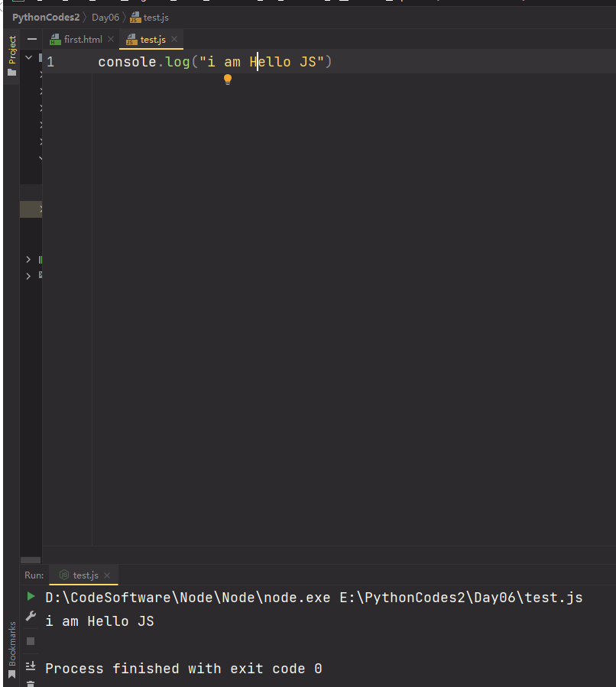Collapse the Project tool window with minus icon

tap(31, 38)
